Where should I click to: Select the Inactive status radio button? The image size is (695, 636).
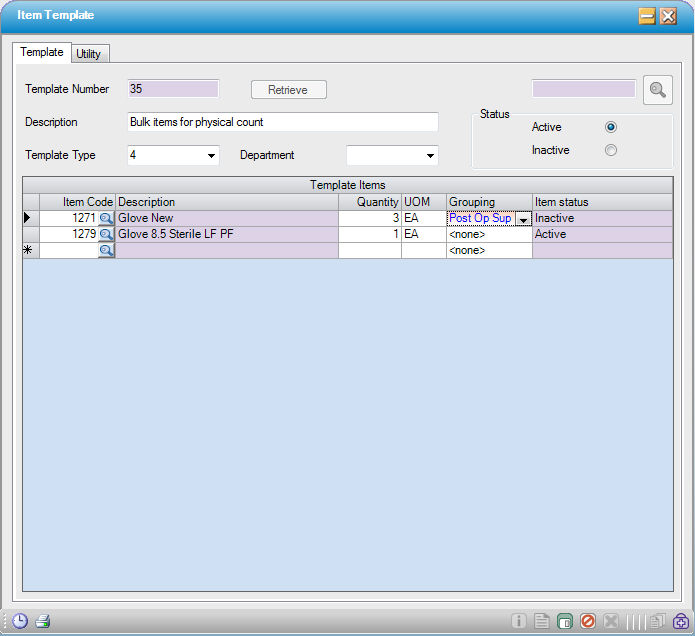[611, 150]
